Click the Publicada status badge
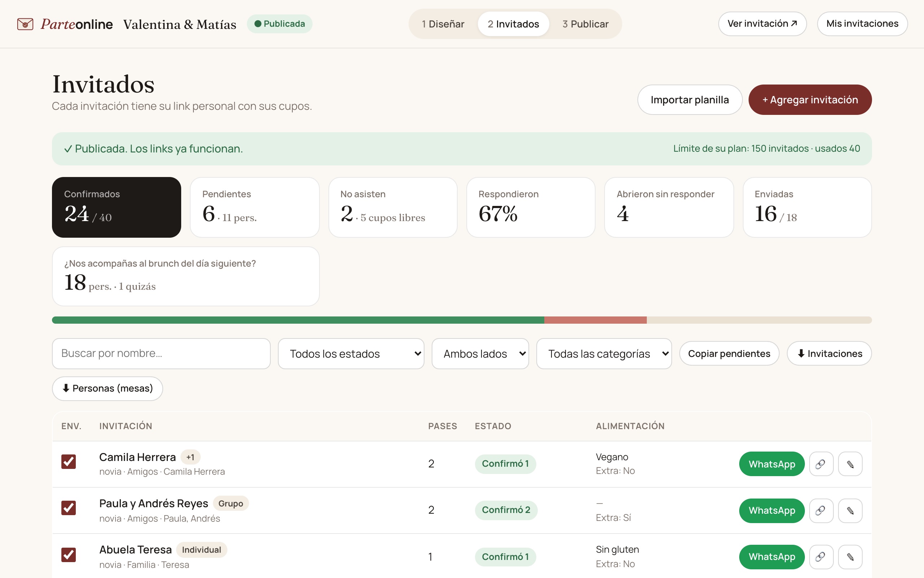Image resolution: width=924 pixels, height=578 pixels. 279,24
